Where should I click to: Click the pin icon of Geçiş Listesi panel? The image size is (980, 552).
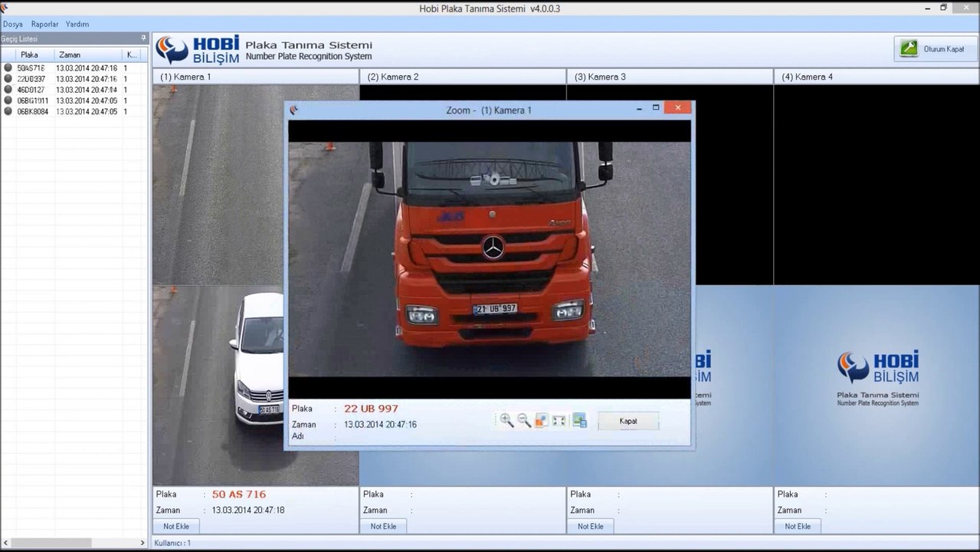click(x=143, y=38)
